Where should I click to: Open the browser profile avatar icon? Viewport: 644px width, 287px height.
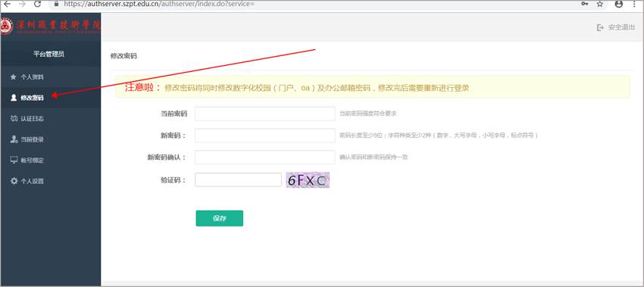pyautogui.click(x=619, y=4)
